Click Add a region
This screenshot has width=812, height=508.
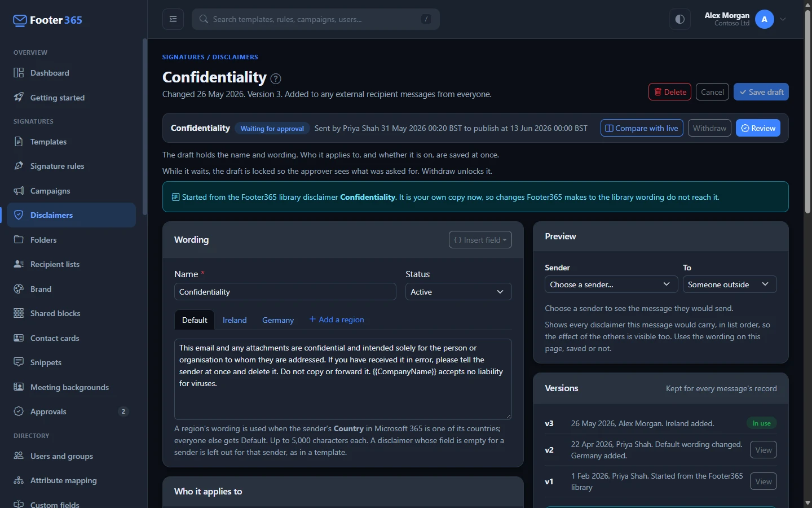337,319
